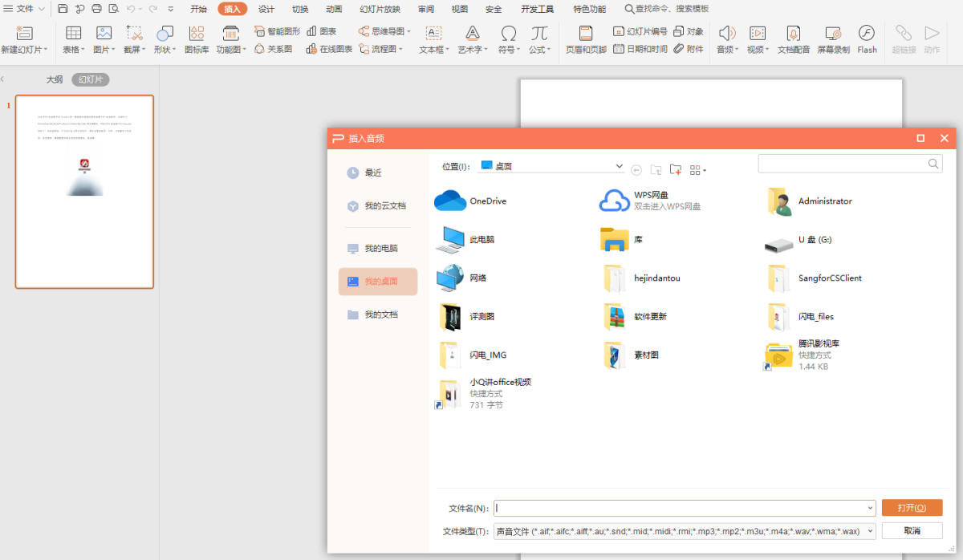Switch to the 大纲 outline view
The width and height of the screenshot is (963, 560).
point(55,79)
